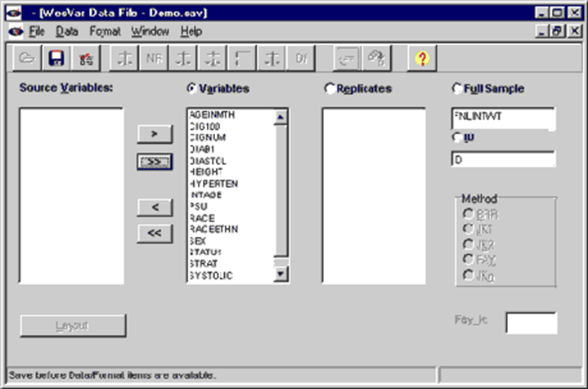Click status bar message about saving first
The image size is (588, 389).
pos(112,375)
